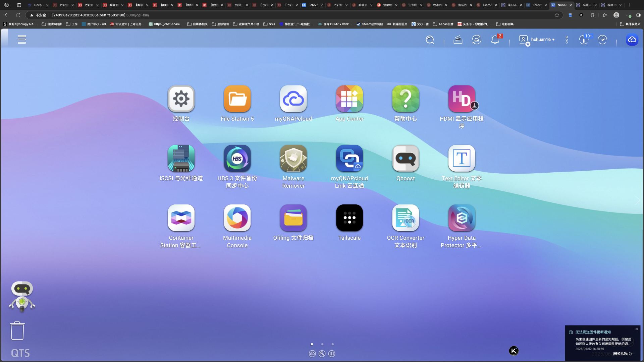Open the Tailscale app icon
This screenshot has height=362, width=644.
[349, 218]
